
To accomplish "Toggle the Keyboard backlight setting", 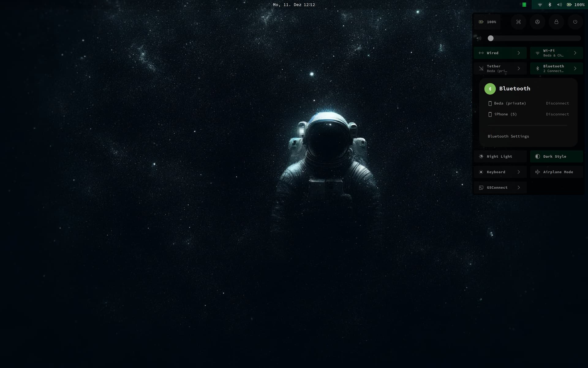I will 492,172.
